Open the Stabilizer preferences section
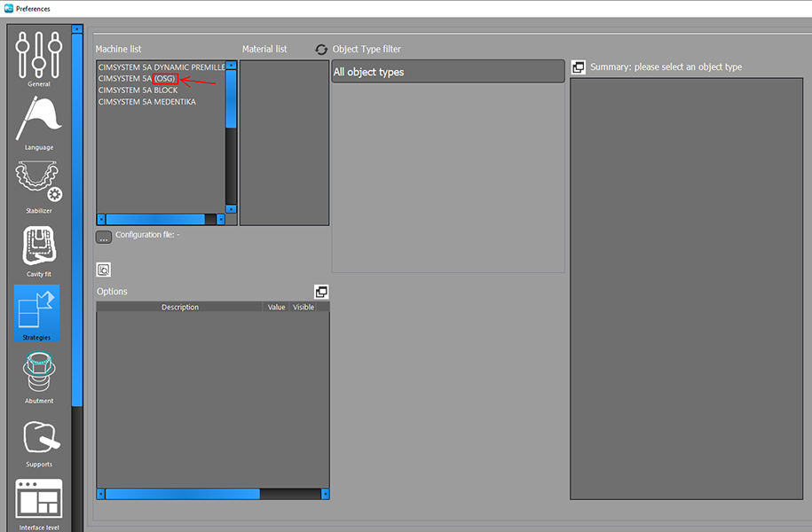The image size is (812, 532). pos(39,187)
